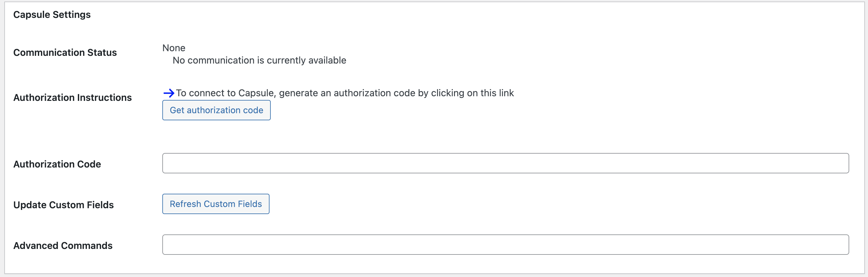The width and height of the screenshot is (868, 277).
Task: Select the Authorization Code field label
Action: [57, 164]
